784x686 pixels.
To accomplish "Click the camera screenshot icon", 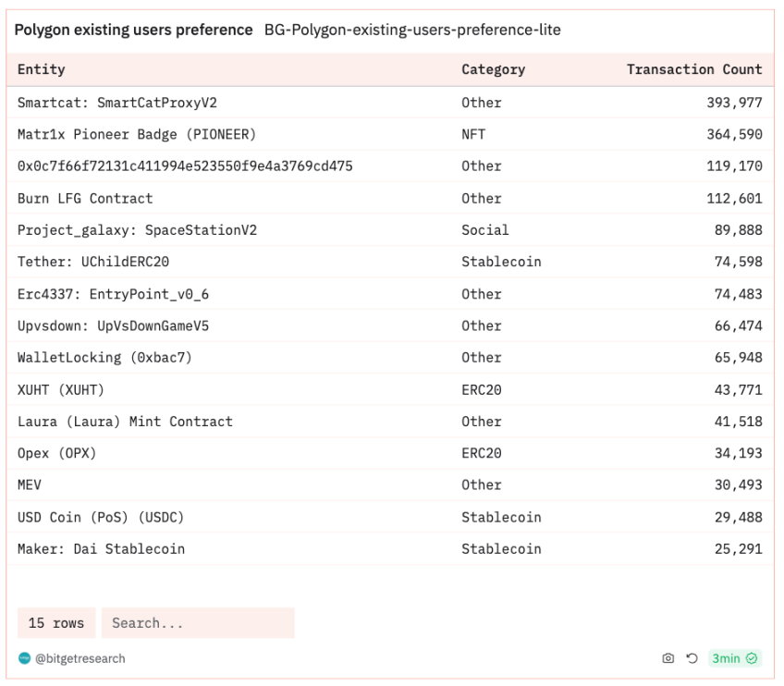I will [x=668, y=658].
